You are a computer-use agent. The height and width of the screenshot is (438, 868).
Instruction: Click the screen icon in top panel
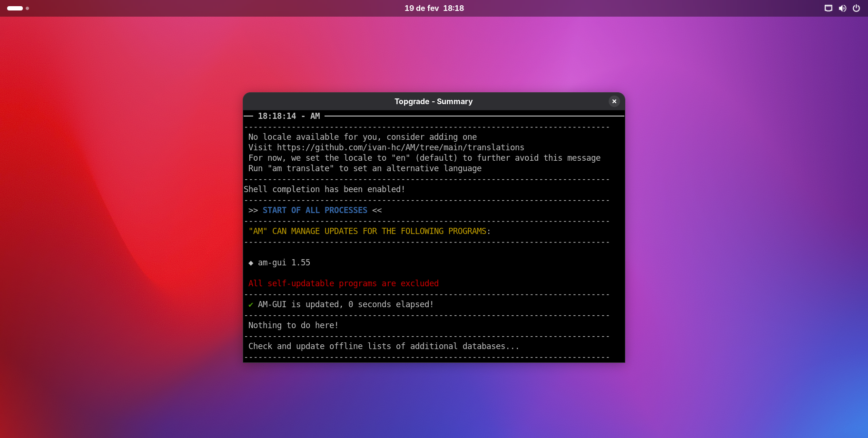(828, 8)
